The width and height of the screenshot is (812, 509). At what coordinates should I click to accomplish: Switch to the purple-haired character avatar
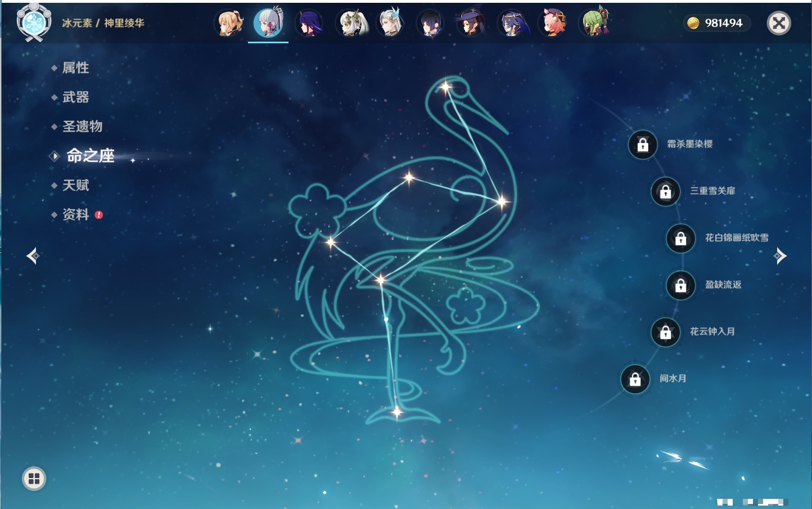[309, 23]
